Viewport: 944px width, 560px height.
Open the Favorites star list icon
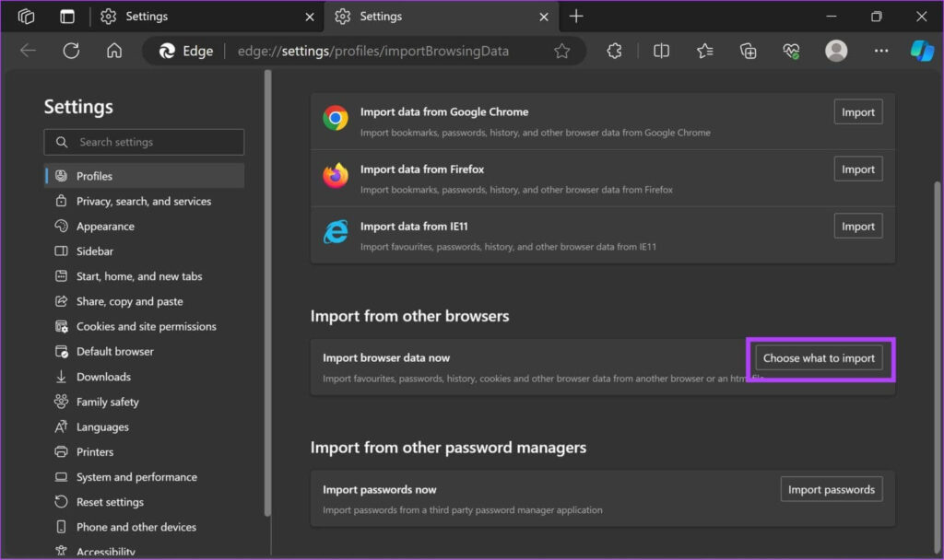pos(705,51)
